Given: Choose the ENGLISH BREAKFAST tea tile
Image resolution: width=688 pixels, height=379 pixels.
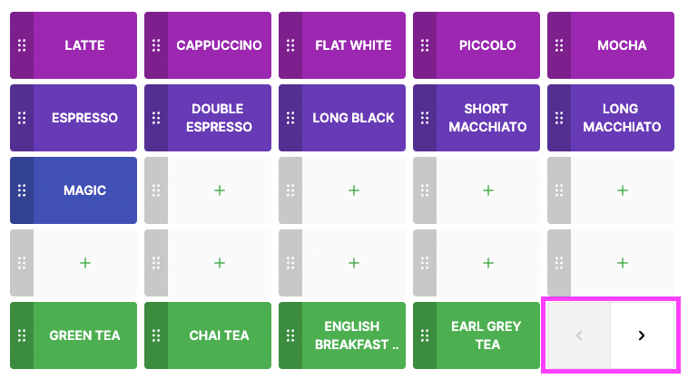Looking at the screenshot, I should [x=354, y=336].
